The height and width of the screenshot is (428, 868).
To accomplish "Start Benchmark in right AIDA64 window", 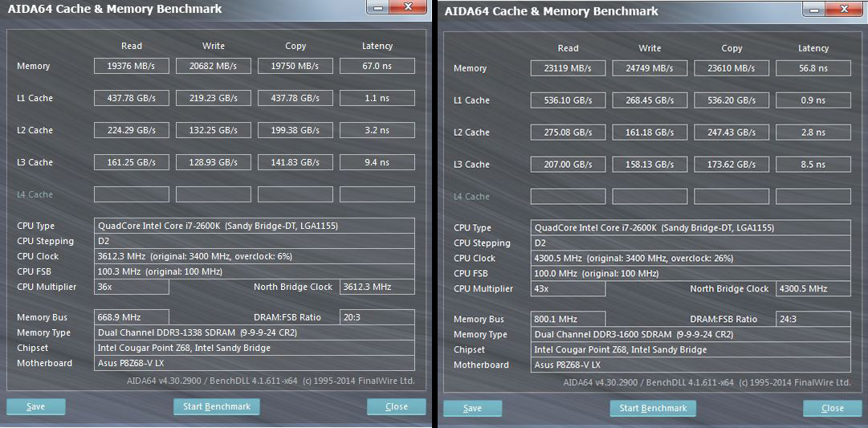I will [653, 409].
